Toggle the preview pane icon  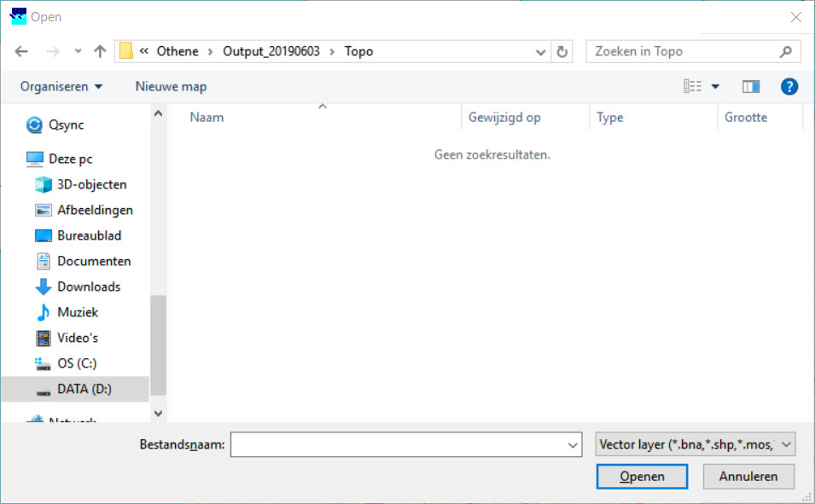tap(751, 86)
